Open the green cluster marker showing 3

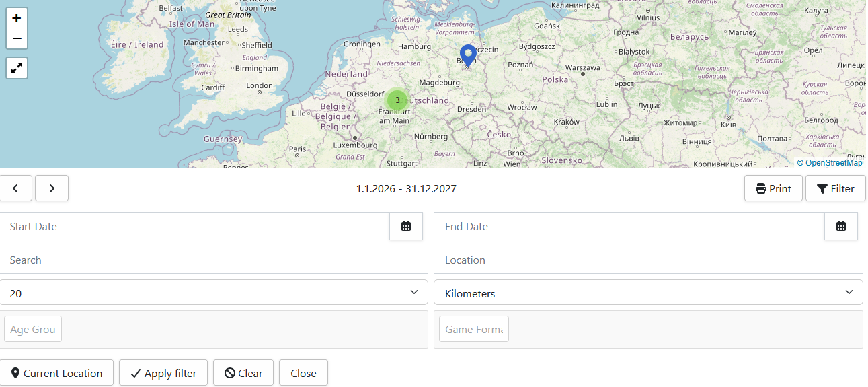[397, 100]
